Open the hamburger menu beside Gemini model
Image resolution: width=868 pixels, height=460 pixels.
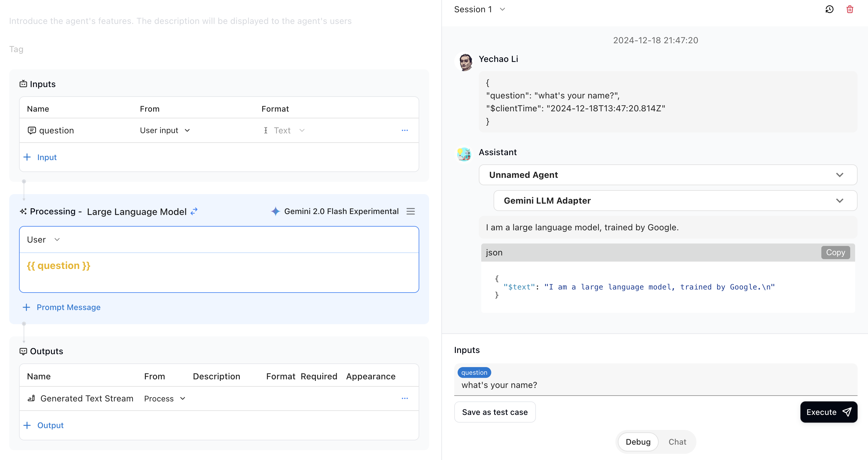pos(410,212)
